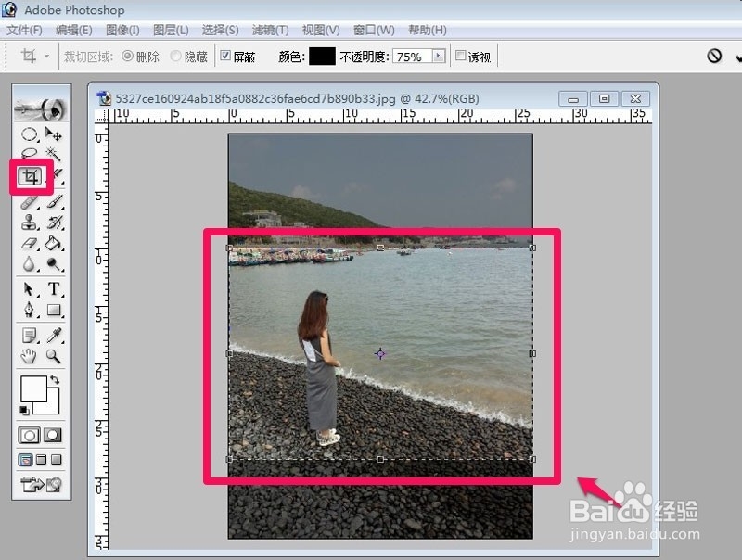Image resolution: width=742 pixels, height=560 pixels.
Task: Open the opacity slider arrow
Action: coord(439,57)
